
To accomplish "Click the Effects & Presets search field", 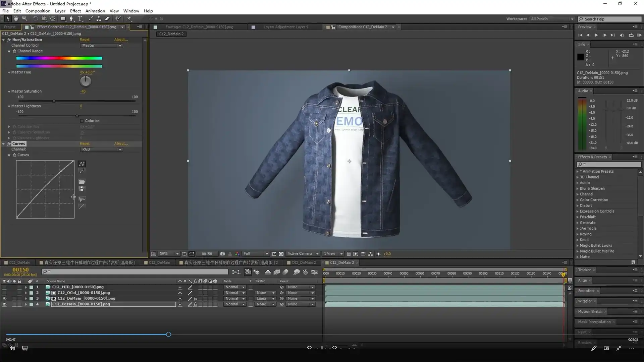I will pyautogui.click(x=611, y=164).
